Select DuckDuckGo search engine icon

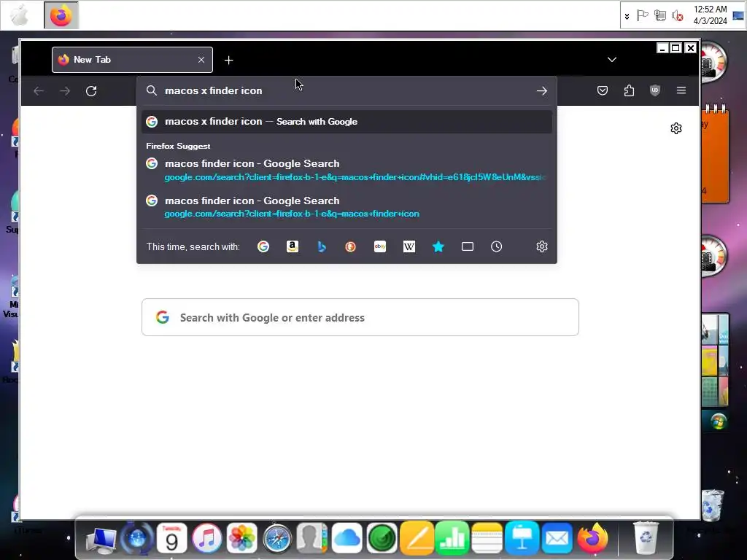(351, 246)
